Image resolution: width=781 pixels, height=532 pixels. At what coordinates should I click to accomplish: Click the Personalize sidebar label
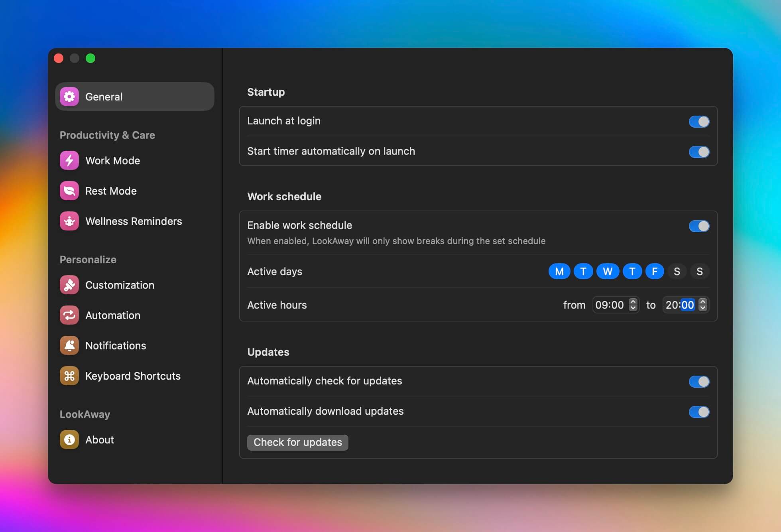pos(88,259)
